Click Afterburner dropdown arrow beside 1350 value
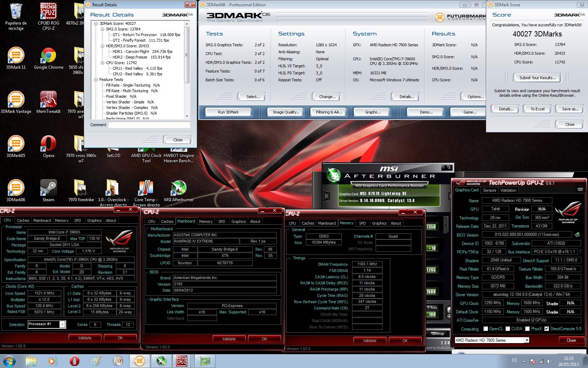Viewport: 588px width, 368px height. tap(446, 225)
